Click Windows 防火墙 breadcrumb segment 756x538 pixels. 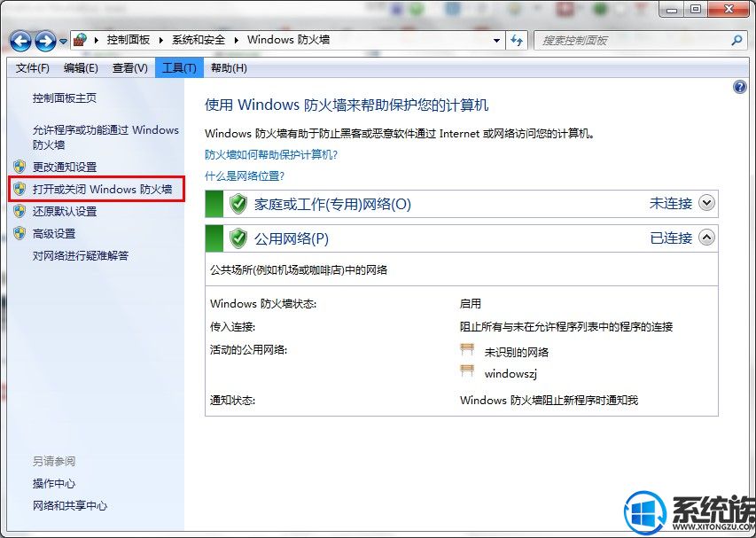288,40
